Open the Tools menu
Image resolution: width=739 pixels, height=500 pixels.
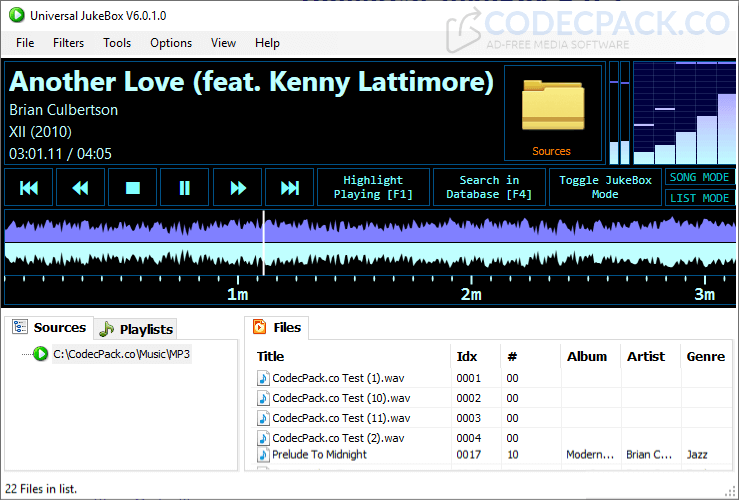coord(117,43)
